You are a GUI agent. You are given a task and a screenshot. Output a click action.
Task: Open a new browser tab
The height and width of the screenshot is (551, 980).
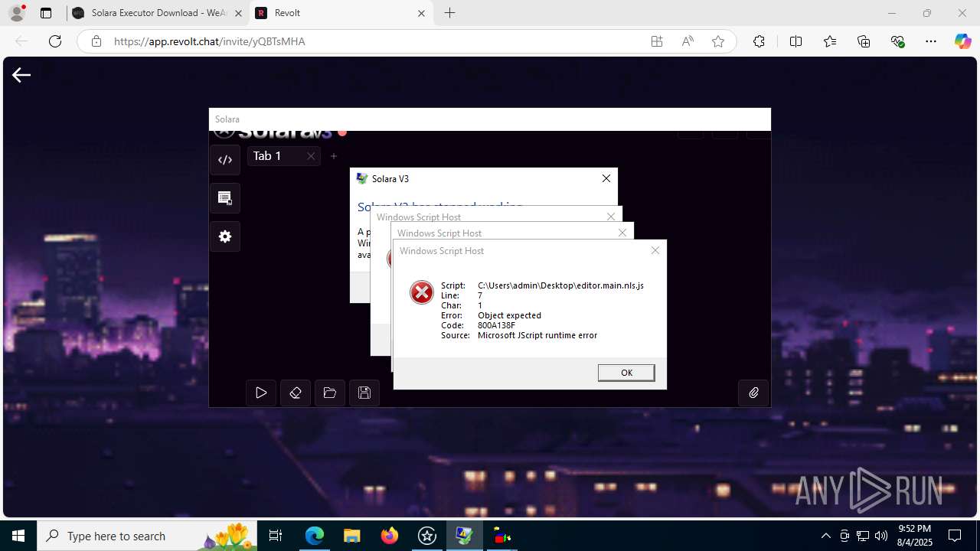(x=450, y=13)
